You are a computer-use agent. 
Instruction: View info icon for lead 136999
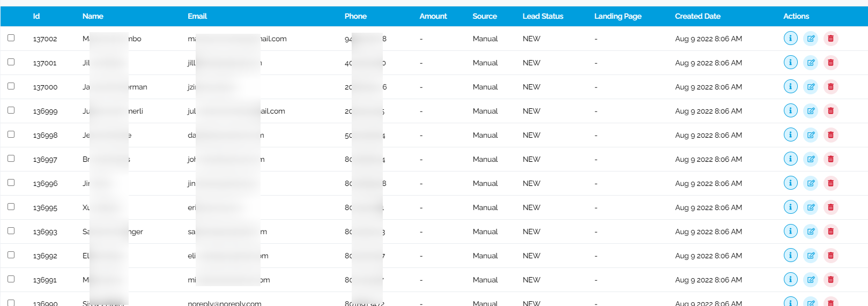[790, 110]
